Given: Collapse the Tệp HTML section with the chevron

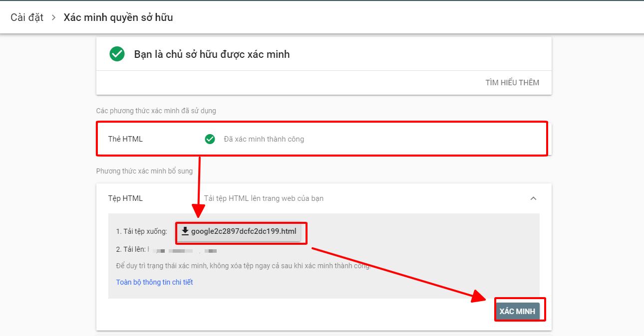Looking at the screenshot, I should click(533, 198).
